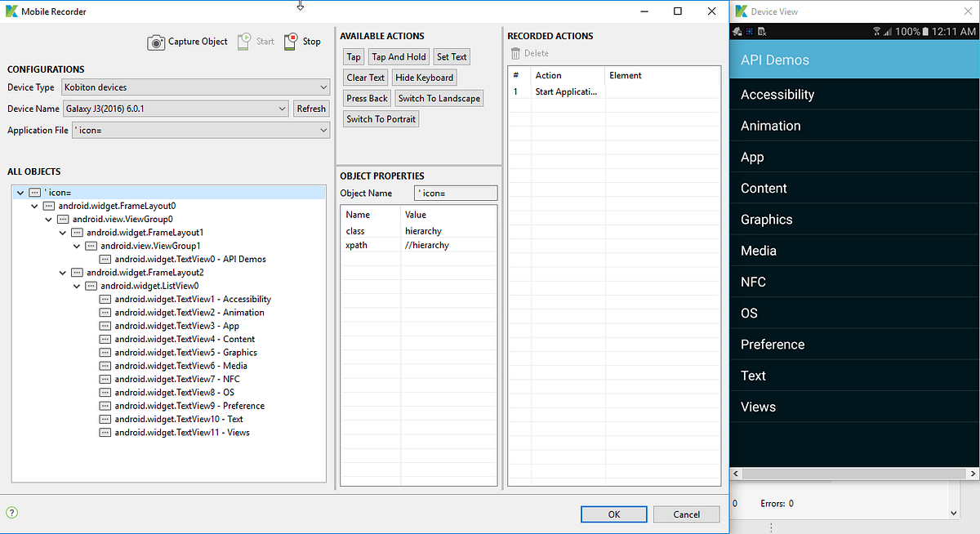The image size is (980, 534).
Task: Open the Application File dropdown
Action: click(x=325, y=129)
